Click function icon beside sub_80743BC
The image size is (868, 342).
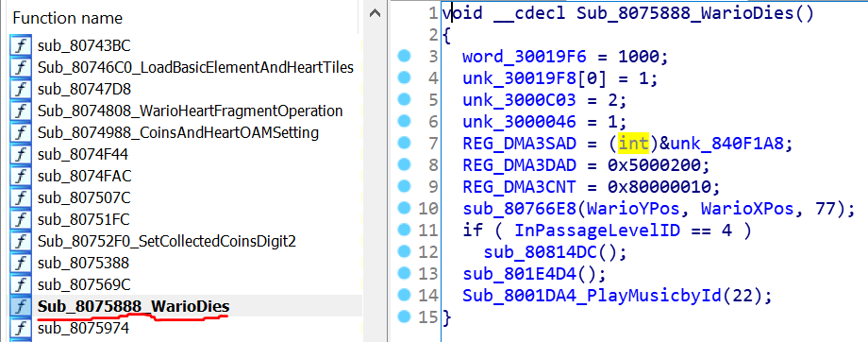pos(21,46)
